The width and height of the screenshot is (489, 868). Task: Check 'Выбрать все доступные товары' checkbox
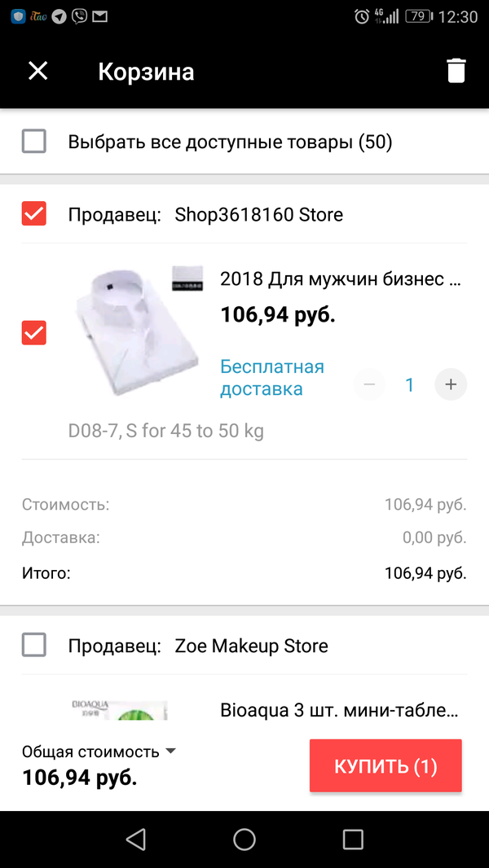[34, 142]
